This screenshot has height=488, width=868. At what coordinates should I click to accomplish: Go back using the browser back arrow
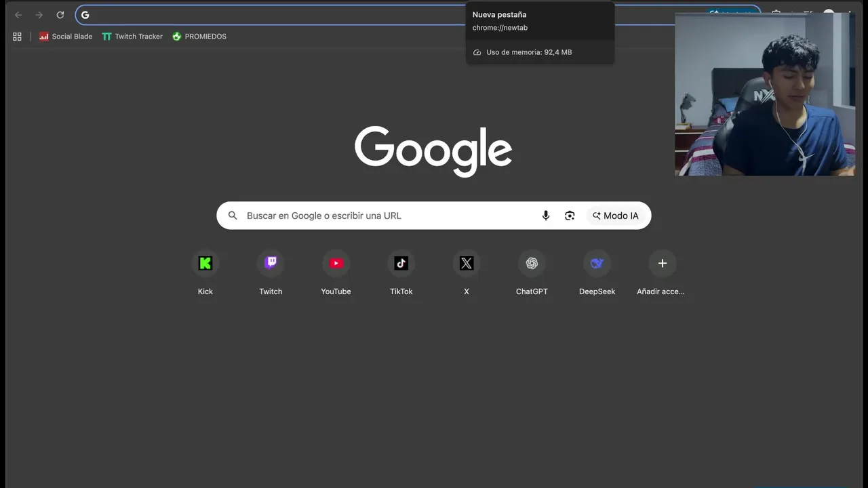[x=18, y=15]
